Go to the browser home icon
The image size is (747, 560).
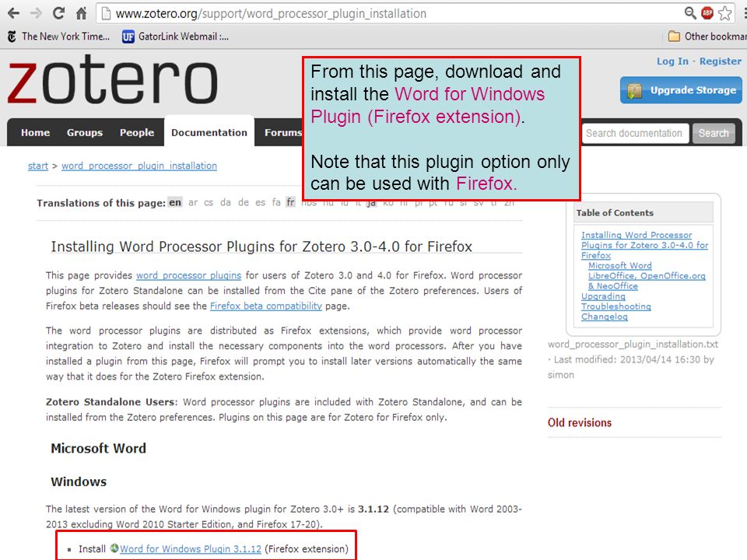click(x=82, y=13)
